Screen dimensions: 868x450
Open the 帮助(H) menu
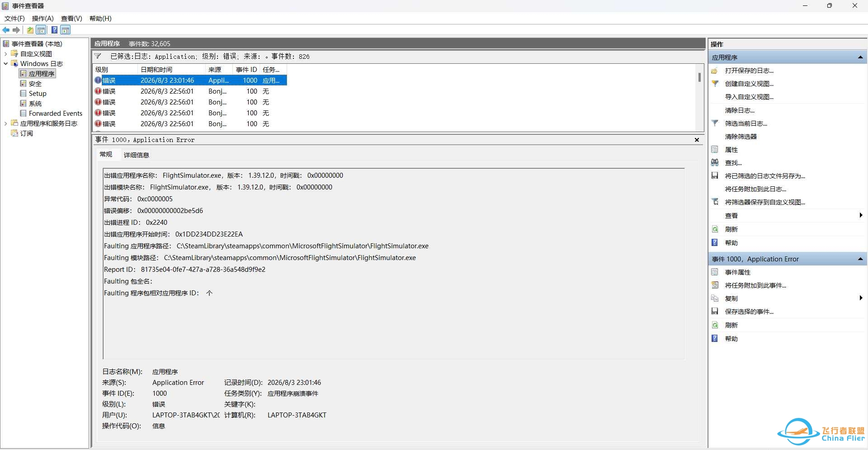click(100, 19)
